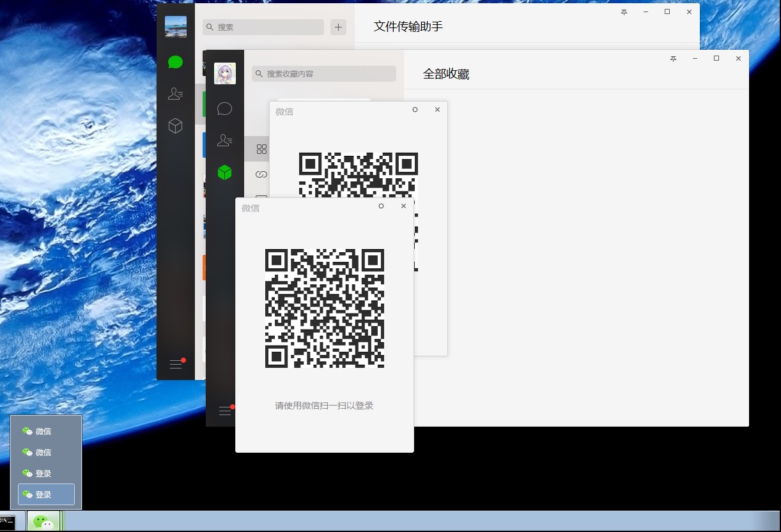Screen dimensions: 781x532
Task: Select the grid all-favorites category icon
Action: click(x=261, y=149)
